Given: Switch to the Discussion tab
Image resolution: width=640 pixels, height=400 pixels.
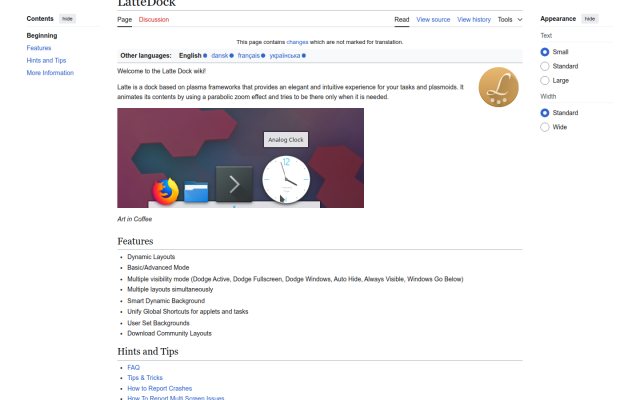Looking at the screenshot, I should [154, 20].
